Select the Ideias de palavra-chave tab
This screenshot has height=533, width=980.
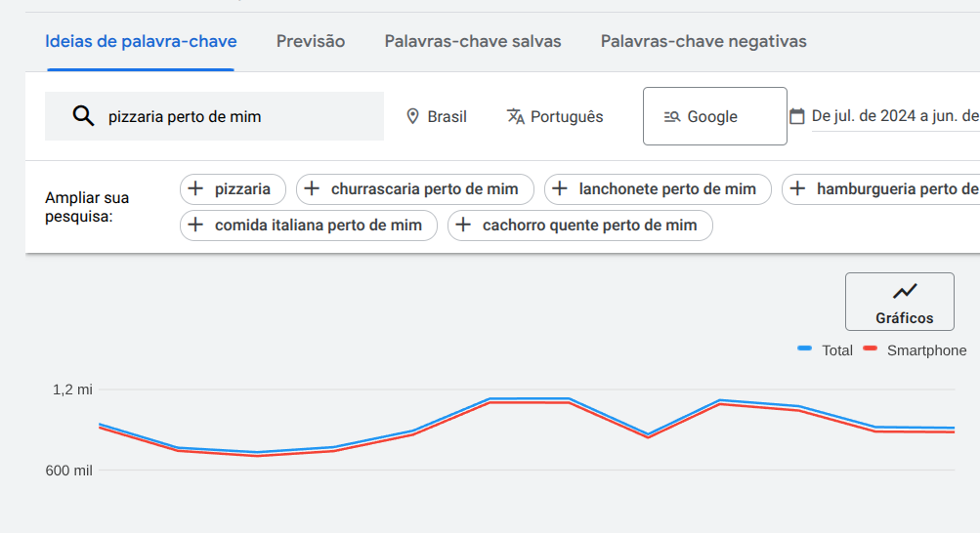(x=141, y=41)
